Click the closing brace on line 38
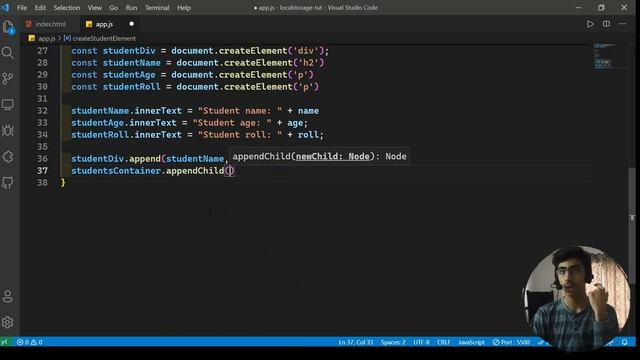 click(x=63, y=183)
